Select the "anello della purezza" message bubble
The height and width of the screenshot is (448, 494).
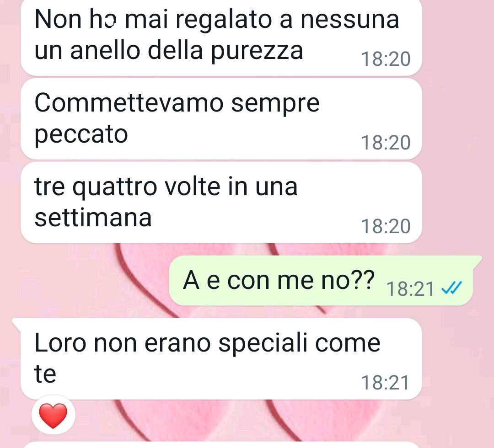[221, 37]
